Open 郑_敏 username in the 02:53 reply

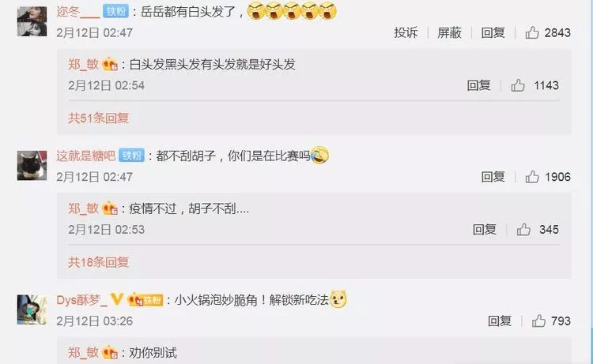[x=83, y=208]
